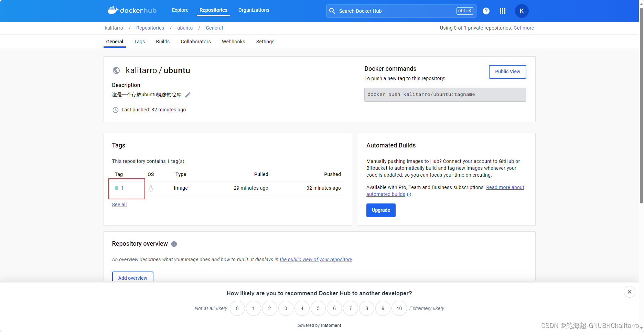Image resolution: width=644 pixels, height=332 pixels.
Task: Click the search magnifier icon
Action: (332, 11)
